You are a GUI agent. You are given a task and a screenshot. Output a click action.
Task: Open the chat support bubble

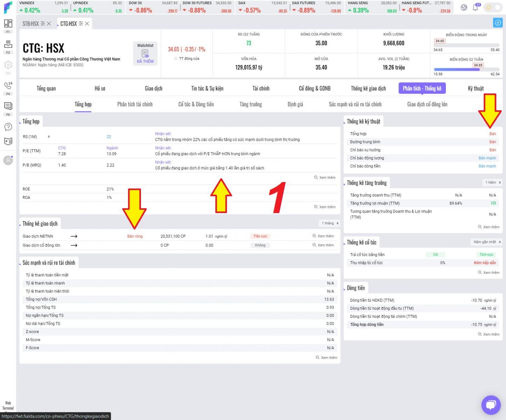[491, 405]
